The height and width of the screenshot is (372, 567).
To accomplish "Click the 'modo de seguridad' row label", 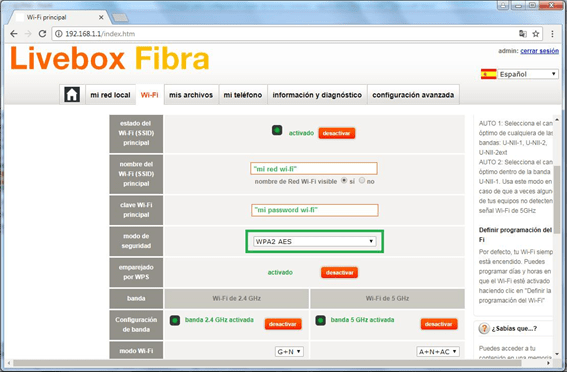I will click(136, 241).
